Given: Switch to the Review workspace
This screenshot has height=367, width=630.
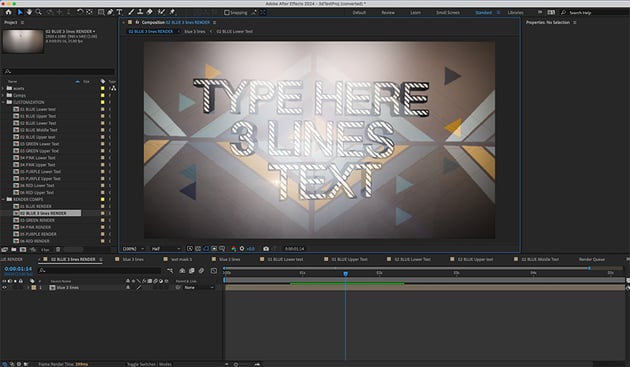Looking at the screenshot, I should [388, 13].
